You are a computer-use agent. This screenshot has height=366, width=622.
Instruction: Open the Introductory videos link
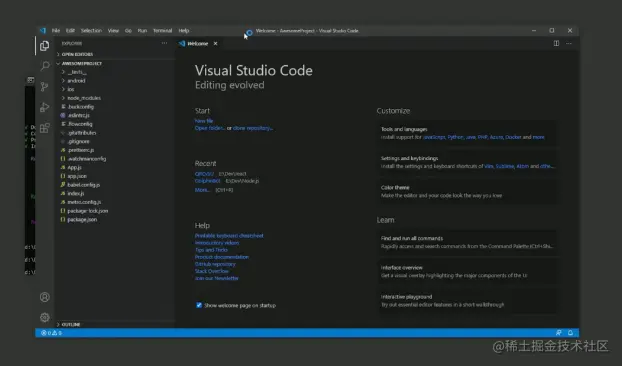click(x=217, y=243)
